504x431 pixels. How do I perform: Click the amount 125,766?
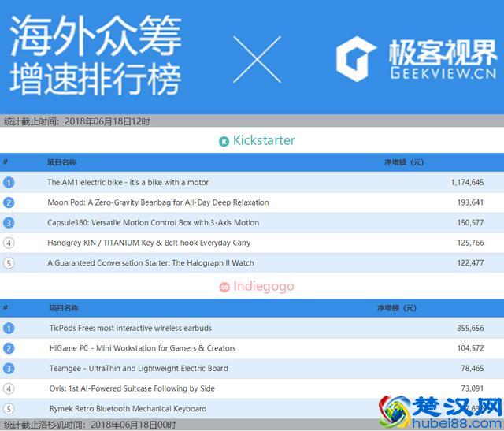click(x=470, y=243)
